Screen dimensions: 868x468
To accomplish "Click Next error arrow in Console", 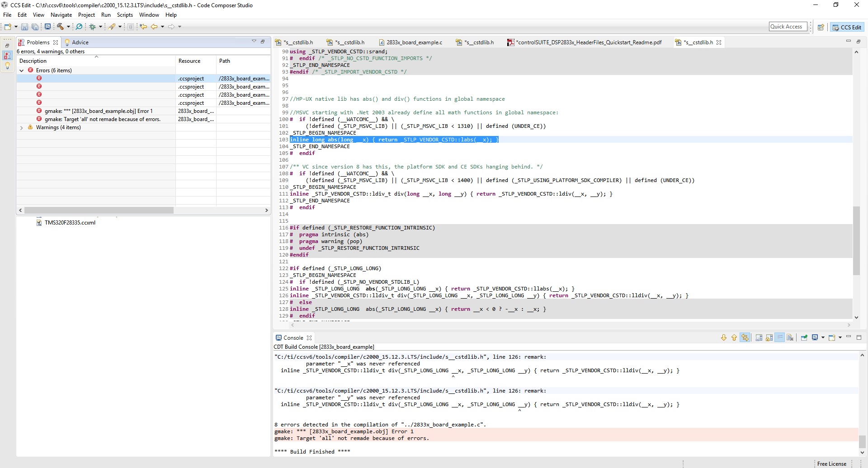I will (723, 338).
